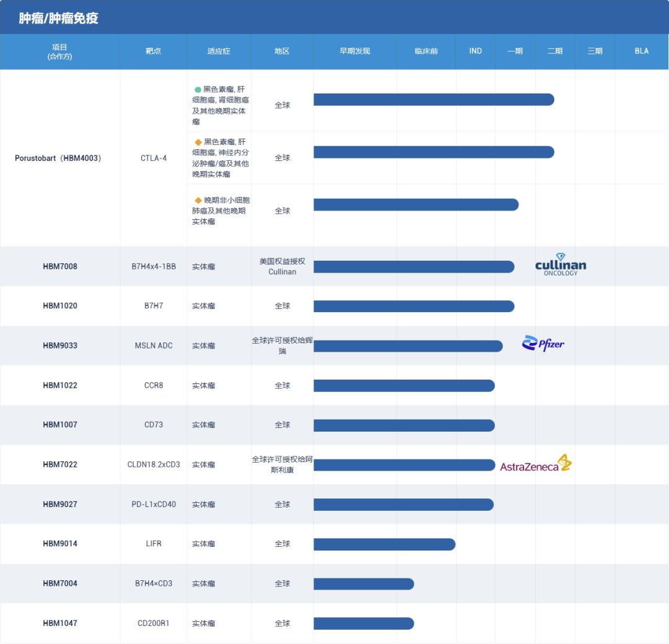
Task: Click the 早期发现 column header
Action: pos(354,51)
